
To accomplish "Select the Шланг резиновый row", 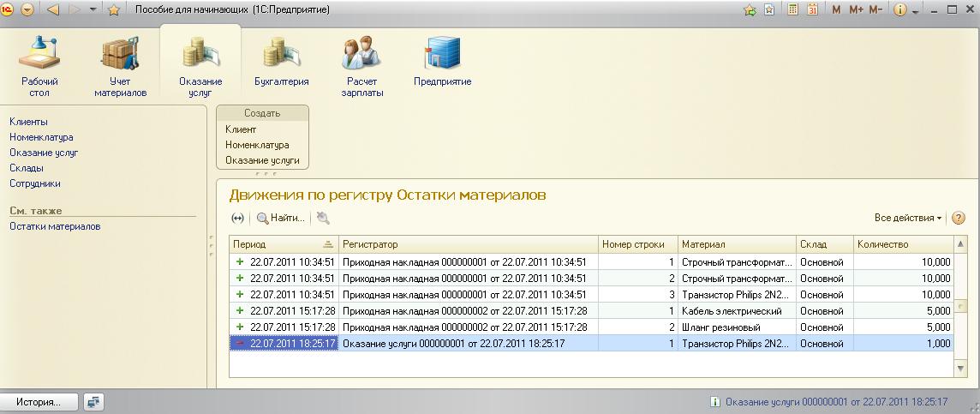I will (591, 327).
